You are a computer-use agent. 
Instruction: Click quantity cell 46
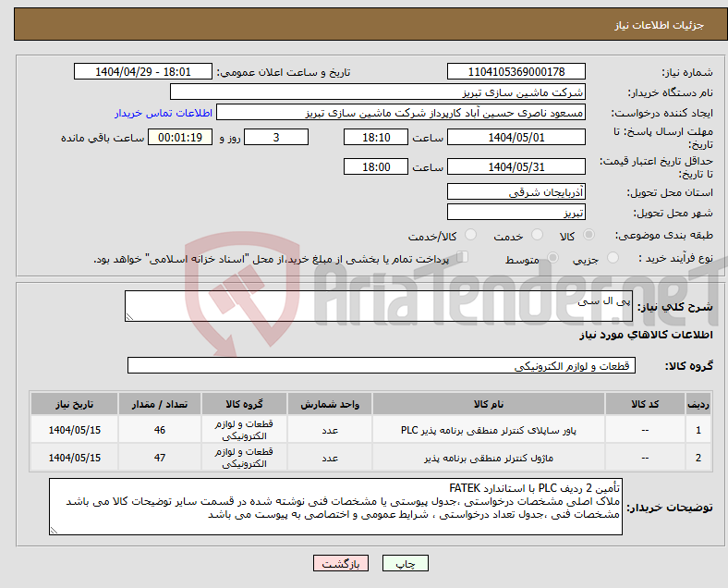160,430
